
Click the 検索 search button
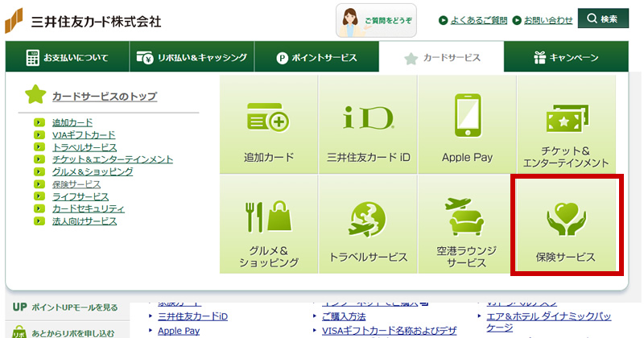(x=603, y=19)
